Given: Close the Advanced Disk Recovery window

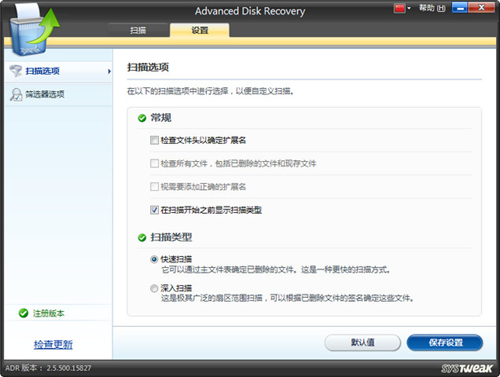Looking at the screenshot, I should tap(481, 8).
